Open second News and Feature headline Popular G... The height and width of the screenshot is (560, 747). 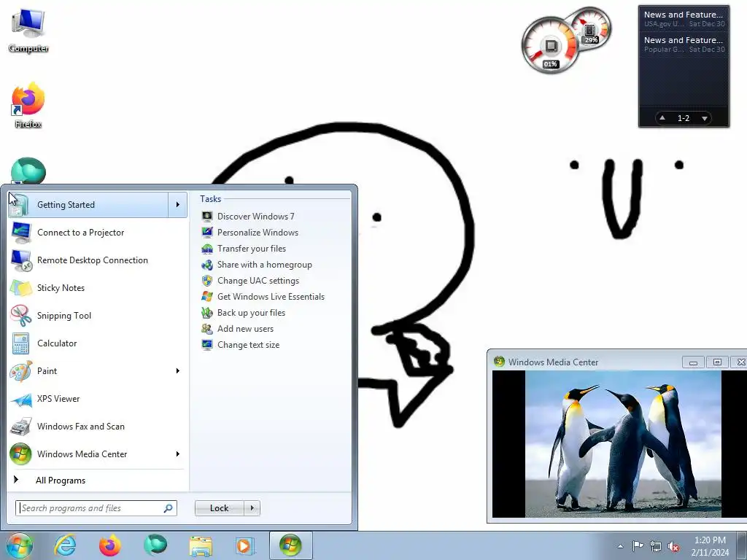(x=684, y=44)
